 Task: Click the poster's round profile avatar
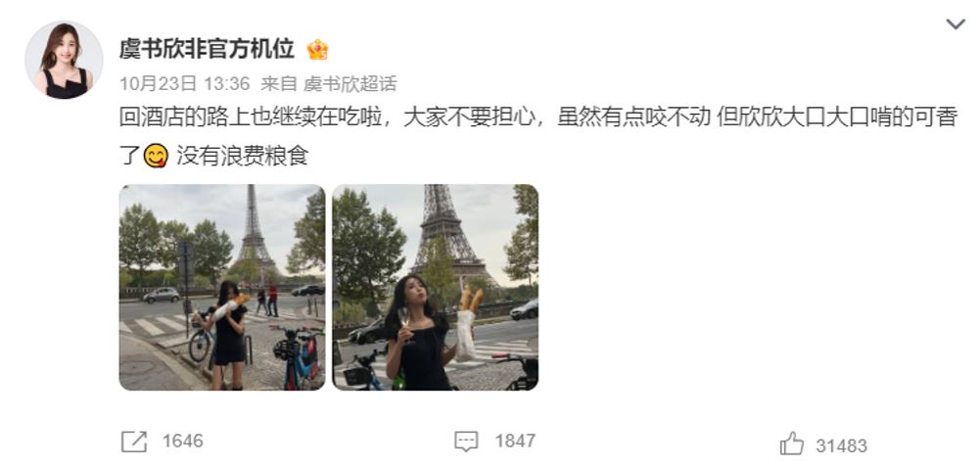click(x=64, y=60)
